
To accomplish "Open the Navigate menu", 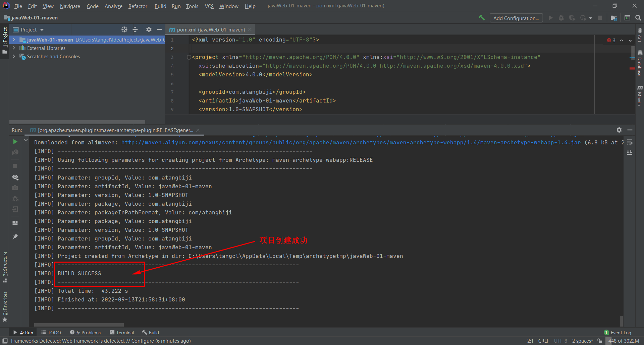I will click(x=70, y=6).
